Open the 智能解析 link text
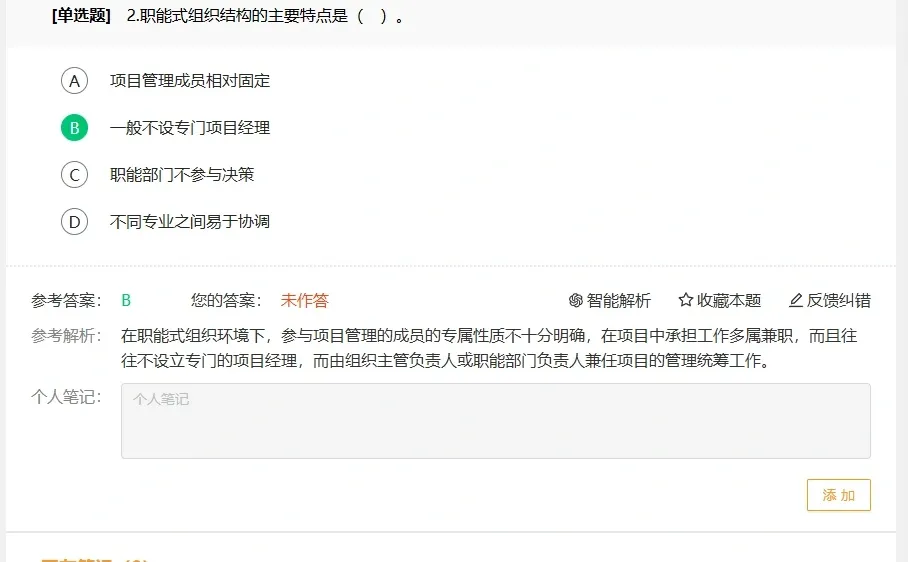This screenshot has width=908, height=562. point(618,300)
